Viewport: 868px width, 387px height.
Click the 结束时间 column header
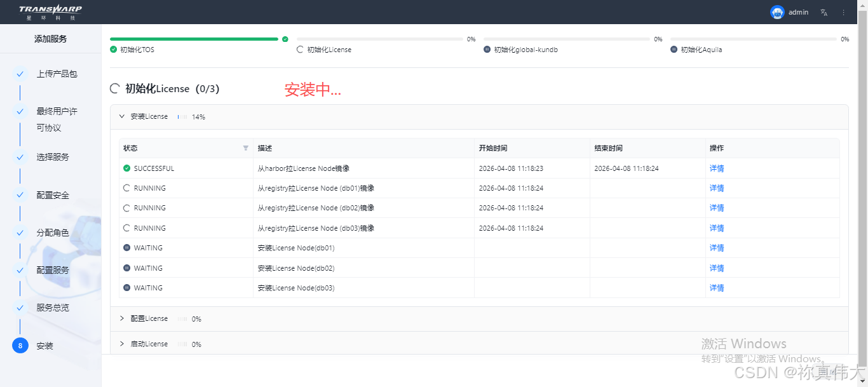[x=647, y=148]
